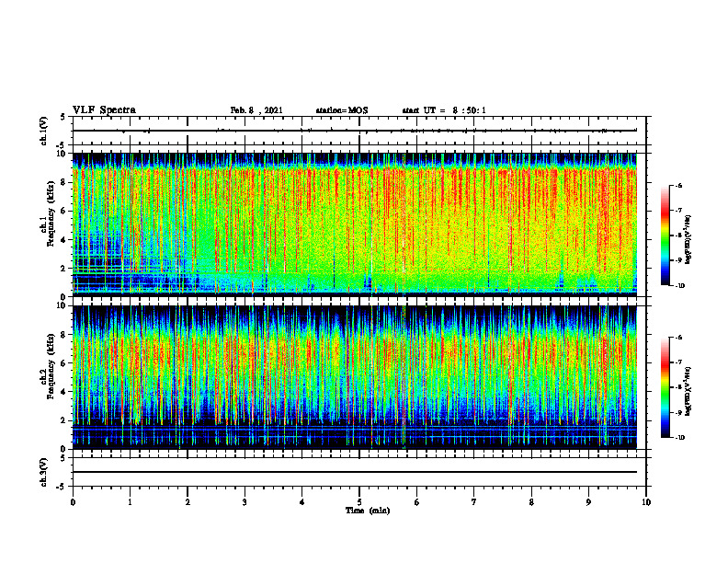Click the "start UT = 8:50:1" text

coord(444,110)
